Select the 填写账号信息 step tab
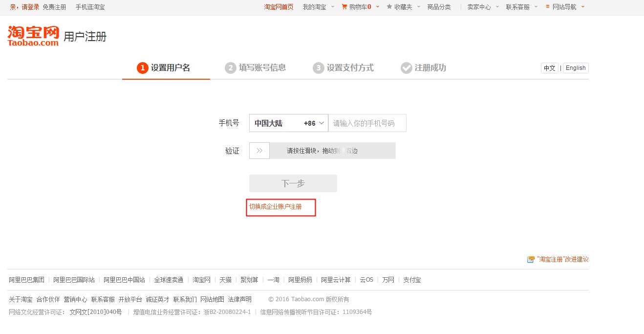644x334 pixels. [256, 68]
